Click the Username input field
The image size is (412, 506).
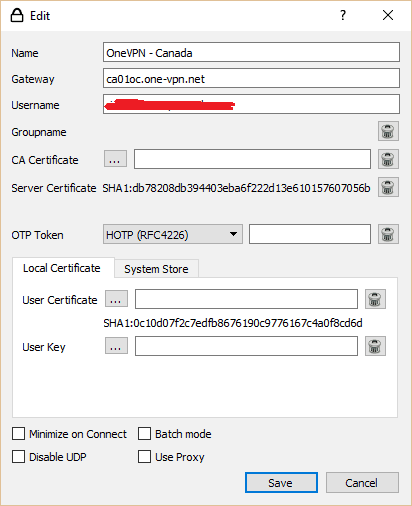coord(251,104)
